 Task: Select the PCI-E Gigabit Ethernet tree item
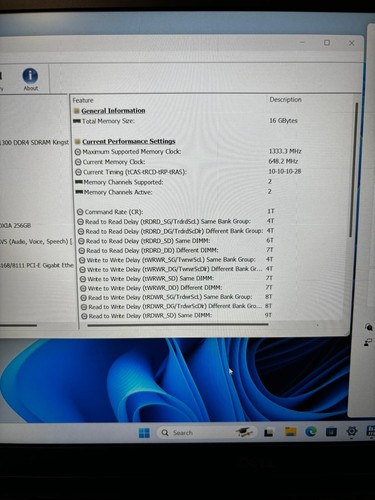tap(37, 266)
